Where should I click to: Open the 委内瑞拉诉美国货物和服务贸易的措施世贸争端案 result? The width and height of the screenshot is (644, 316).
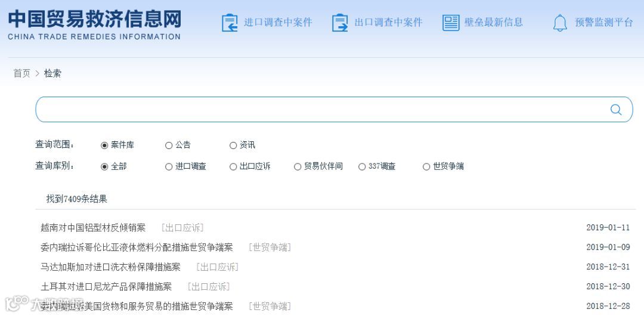point(137,306)
